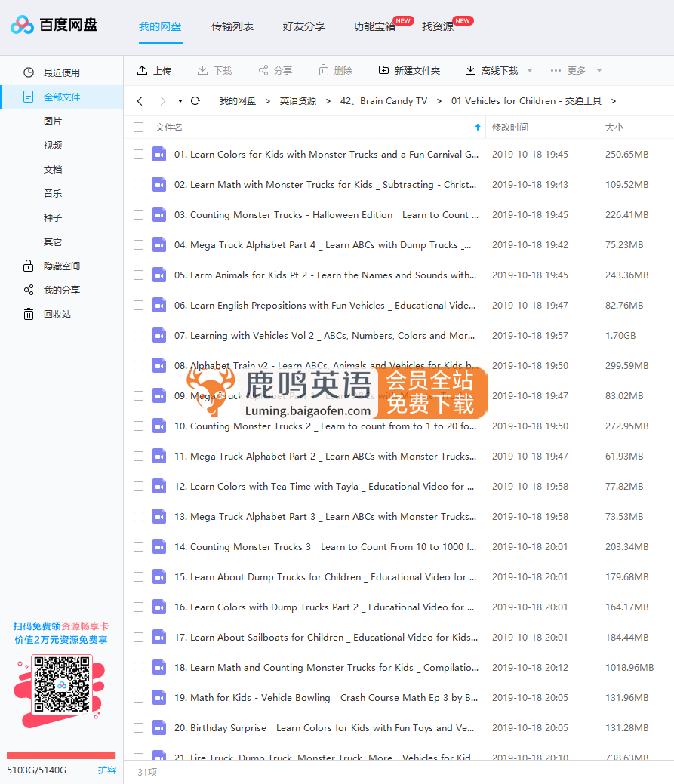The width and height of the screenshot is (674, 784).
Task: Toggle the select-all checkbox in header
Action: point(139,127)
